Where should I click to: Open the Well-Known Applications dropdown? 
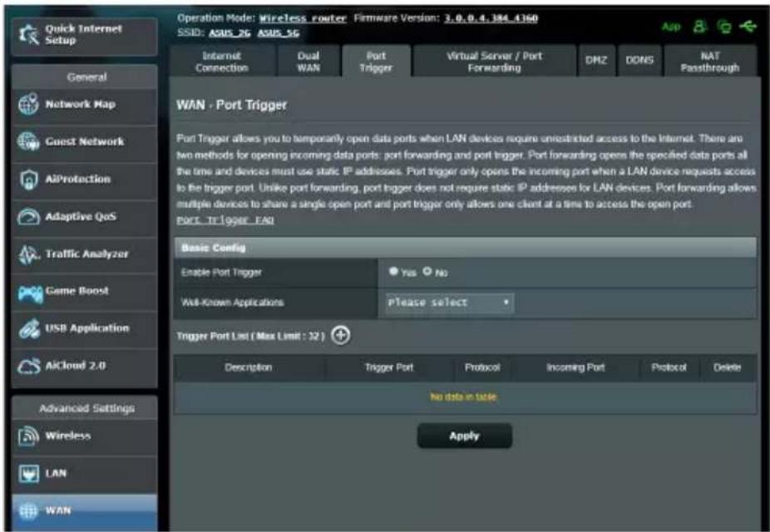tap(449, 303)
